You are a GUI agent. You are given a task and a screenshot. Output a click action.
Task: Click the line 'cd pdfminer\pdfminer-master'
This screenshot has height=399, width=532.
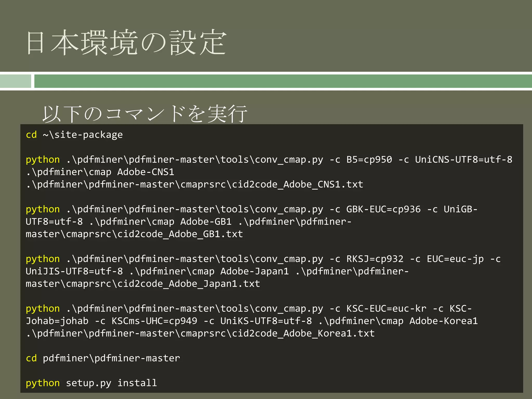coord(103,358)
